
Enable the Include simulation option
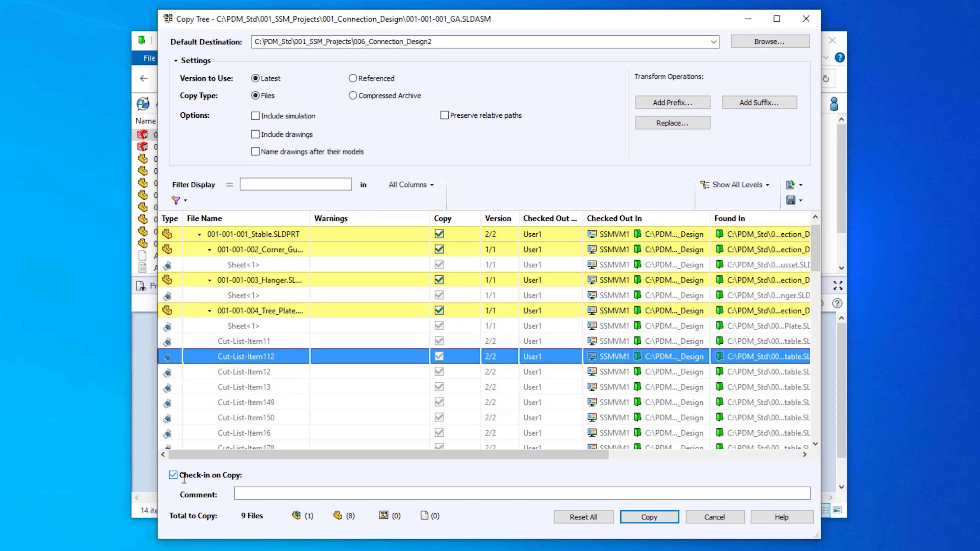255,116
